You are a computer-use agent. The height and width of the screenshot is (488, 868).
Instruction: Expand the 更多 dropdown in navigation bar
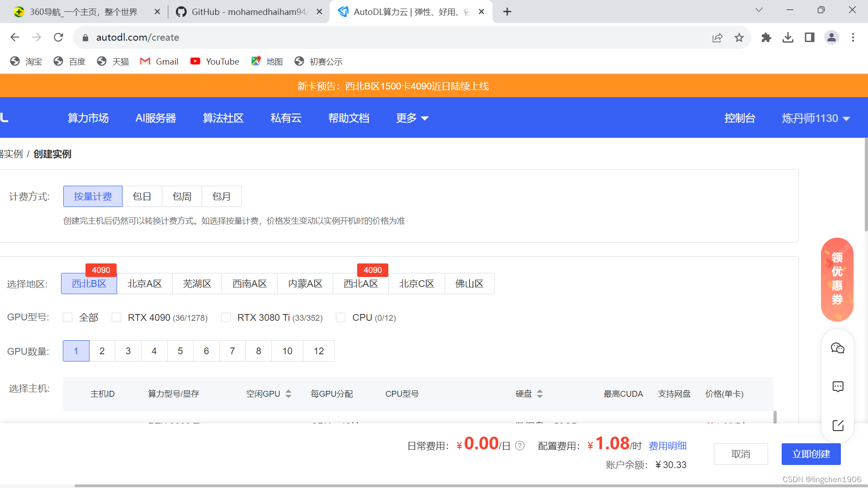412,118
